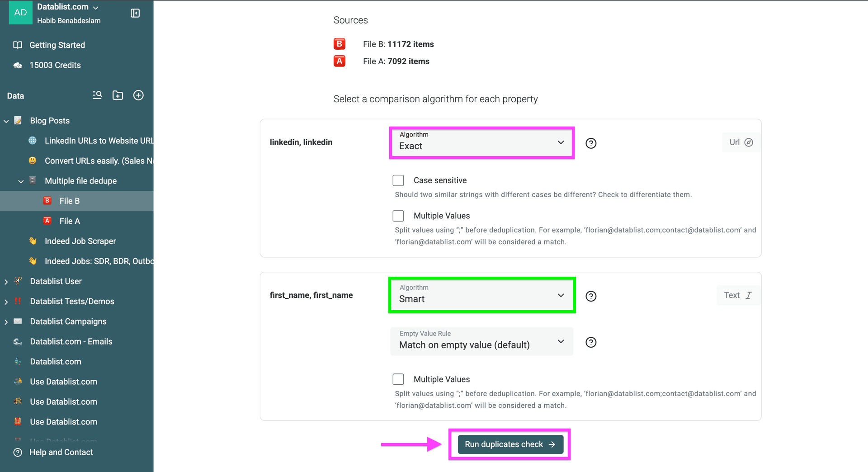Open help for first_name algorithm

[x=591, y=296]
